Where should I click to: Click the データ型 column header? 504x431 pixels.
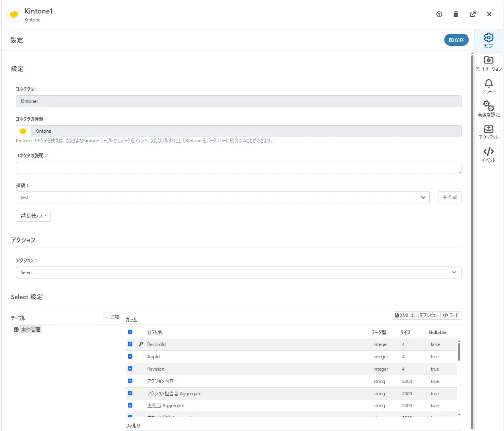379,332
